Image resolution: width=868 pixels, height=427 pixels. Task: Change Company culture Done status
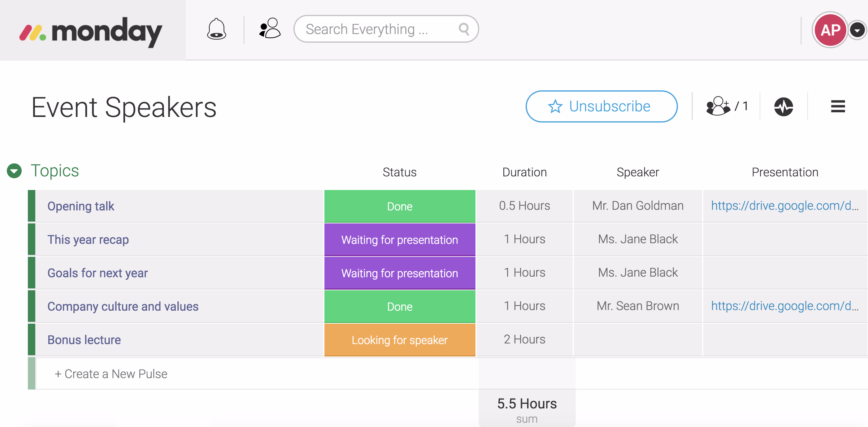tap(400, 306)
